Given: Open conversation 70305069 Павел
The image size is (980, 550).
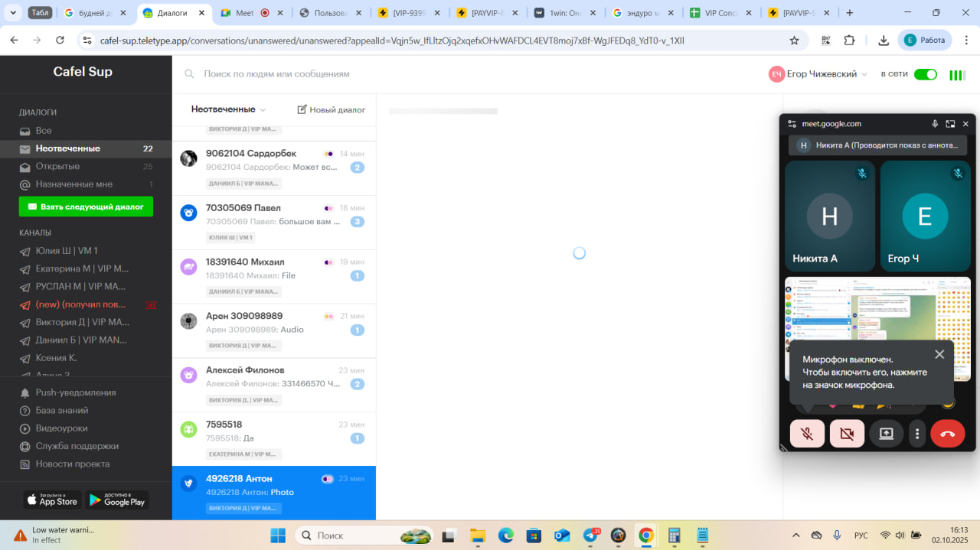Looking at the screenshot, I should 274,223.
